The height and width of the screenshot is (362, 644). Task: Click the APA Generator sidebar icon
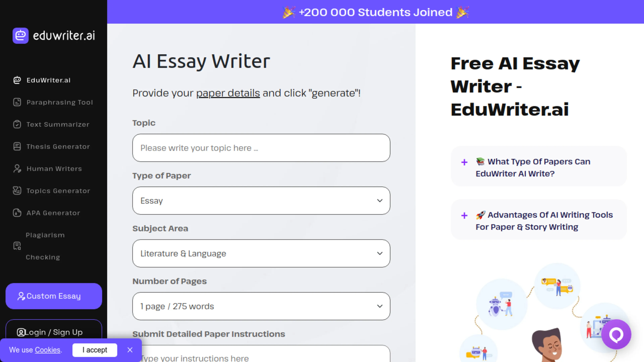17,213
